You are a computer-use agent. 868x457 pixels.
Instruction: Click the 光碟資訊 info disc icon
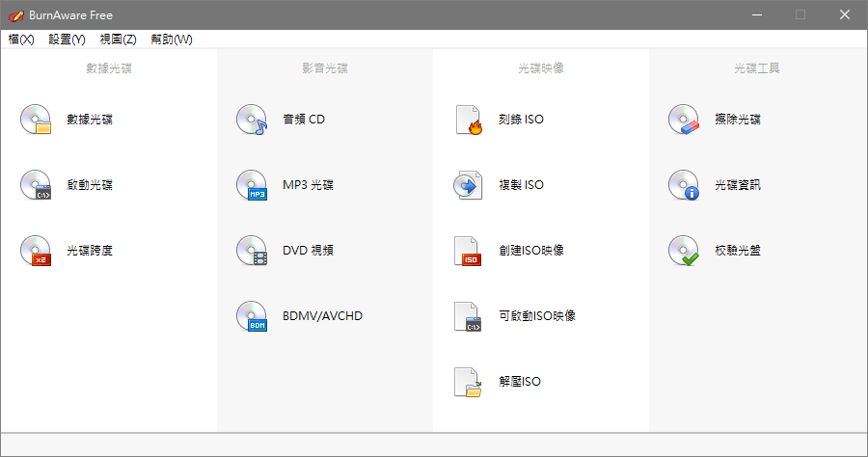click(683, 185)
